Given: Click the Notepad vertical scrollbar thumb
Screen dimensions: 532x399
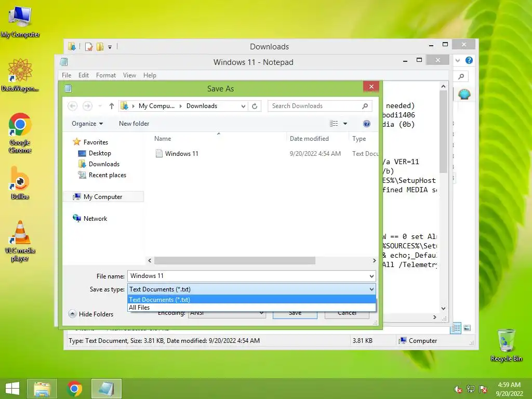Looking at the screenshot, I should click(443, 132).
